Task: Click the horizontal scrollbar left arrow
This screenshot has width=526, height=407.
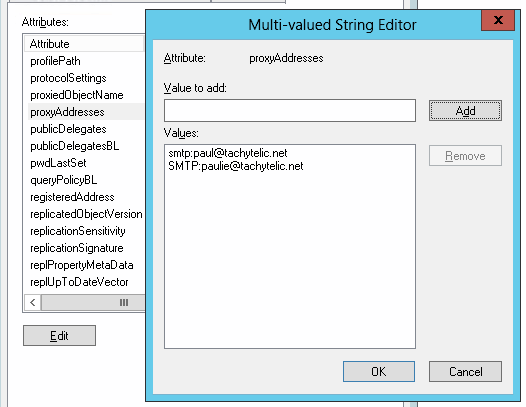Action: click(33, 303)
